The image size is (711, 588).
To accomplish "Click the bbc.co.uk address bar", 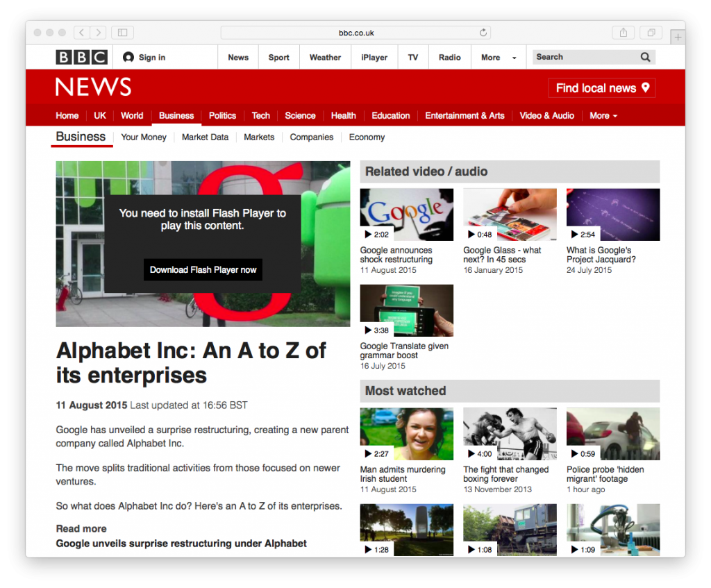I will point(356,33).
